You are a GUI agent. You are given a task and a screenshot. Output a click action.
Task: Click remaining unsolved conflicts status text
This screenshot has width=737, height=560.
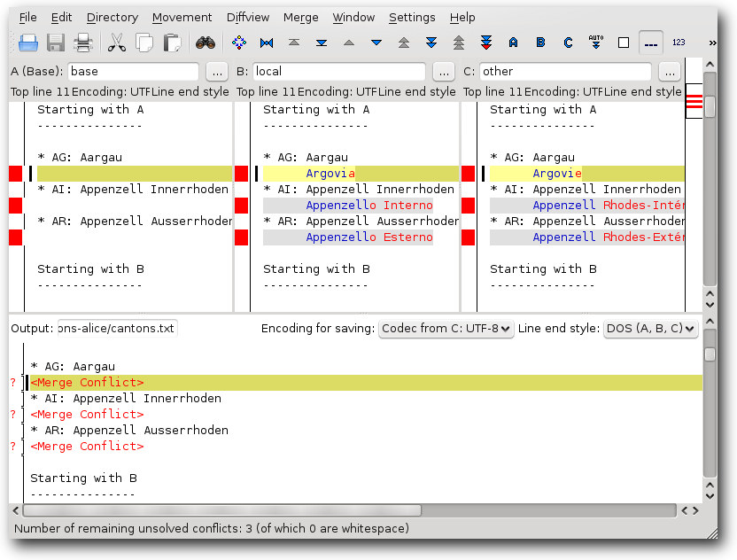(212, 528)
